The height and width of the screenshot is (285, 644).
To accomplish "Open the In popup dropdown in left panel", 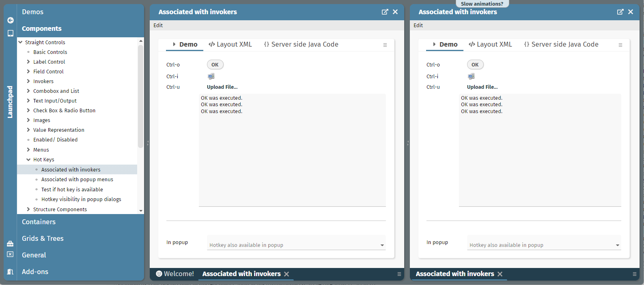I will click(382, 245).
